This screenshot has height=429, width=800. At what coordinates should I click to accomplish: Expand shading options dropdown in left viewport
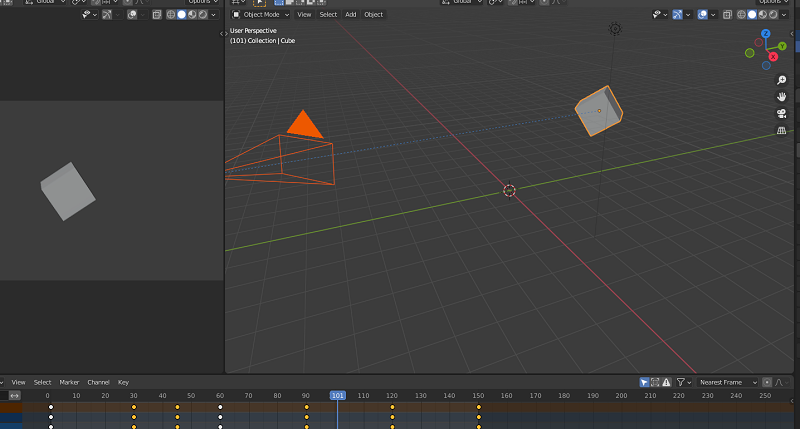[213, 15]
